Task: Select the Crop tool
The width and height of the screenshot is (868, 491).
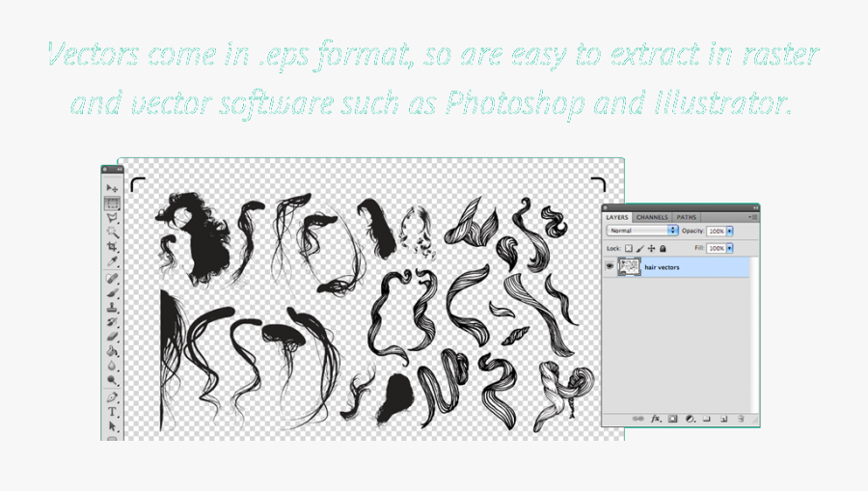Action: pos(112,246)
